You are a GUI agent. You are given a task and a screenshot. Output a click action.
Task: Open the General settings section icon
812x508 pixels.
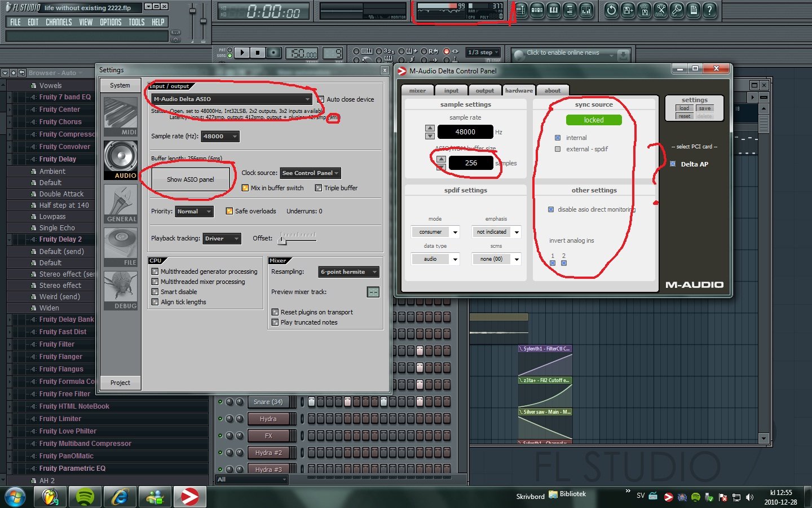[x=121, y=204]
